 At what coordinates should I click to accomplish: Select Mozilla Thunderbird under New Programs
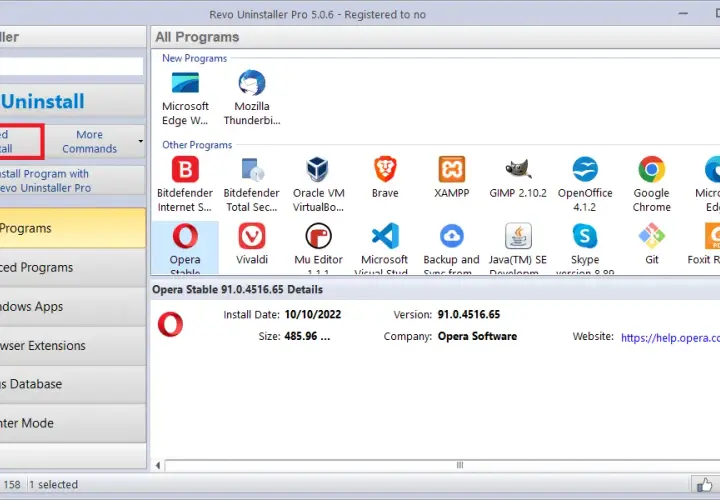click(x=252, y=97)
